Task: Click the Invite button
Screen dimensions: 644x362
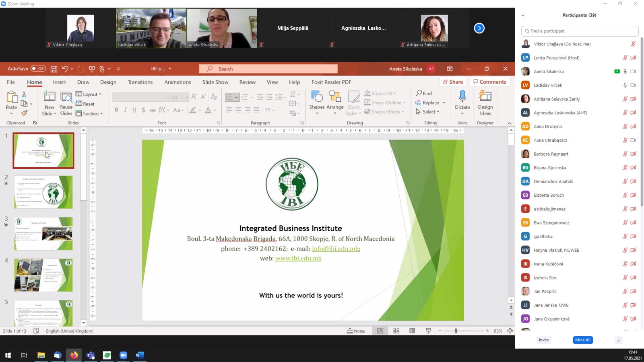Action: click(x=544, y=340)
